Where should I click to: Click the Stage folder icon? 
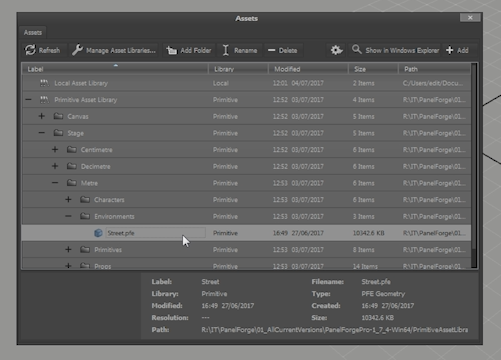pyautogui.click(x=58, y=133)
